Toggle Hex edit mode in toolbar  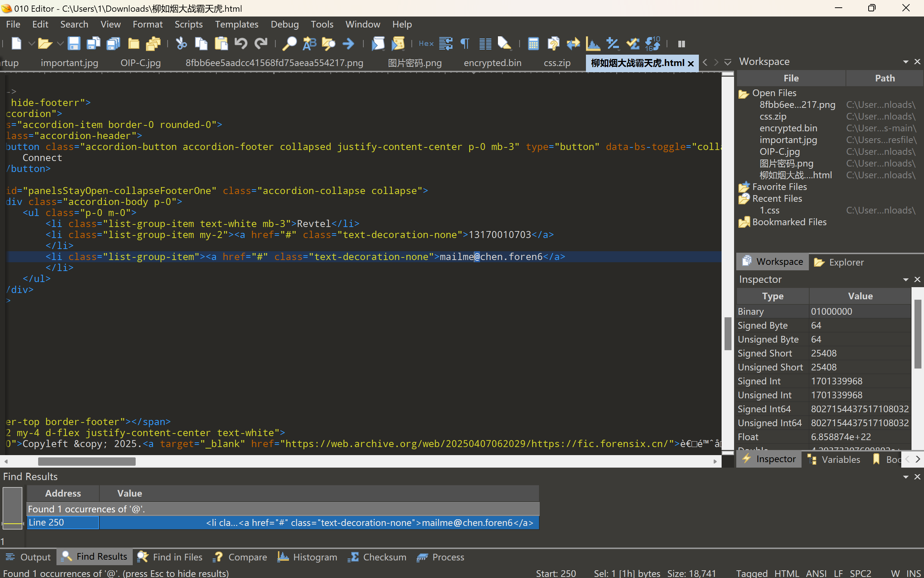tap(426, 44)
